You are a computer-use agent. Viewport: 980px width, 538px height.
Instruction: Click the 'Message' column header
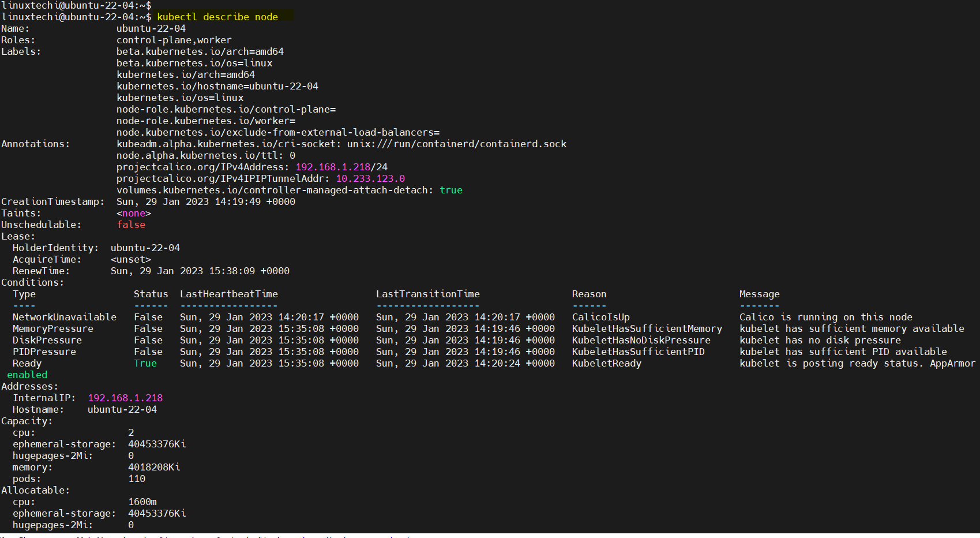click(759, 294)
